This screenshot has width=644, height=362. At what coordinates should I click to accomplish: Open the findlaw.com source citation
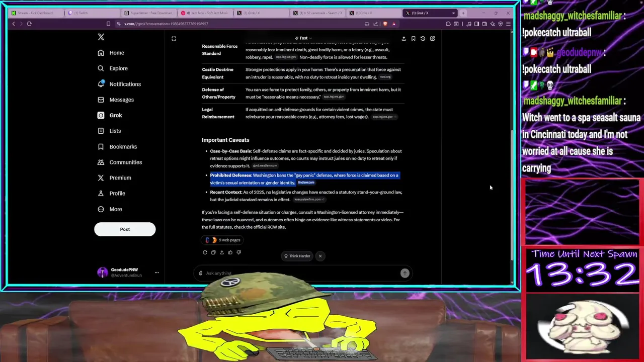306,183
